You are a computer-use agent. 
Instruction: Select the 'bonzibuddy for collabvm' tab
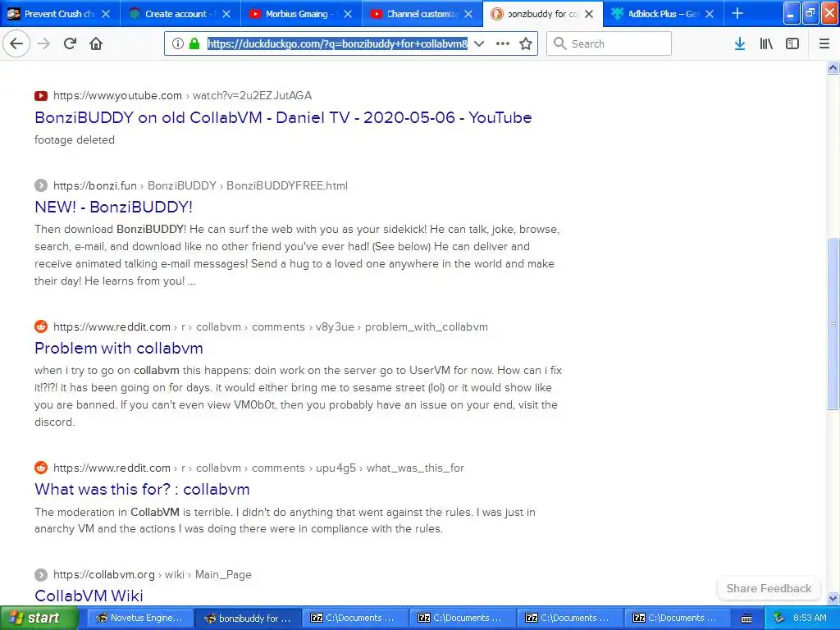tap(543, 14)
